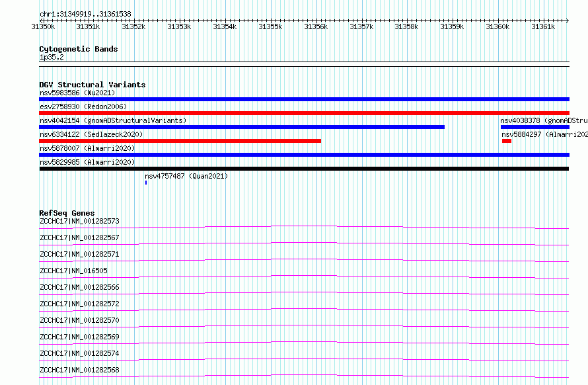
Task: Click the 31360k ruler position
Action: (497, 26)
